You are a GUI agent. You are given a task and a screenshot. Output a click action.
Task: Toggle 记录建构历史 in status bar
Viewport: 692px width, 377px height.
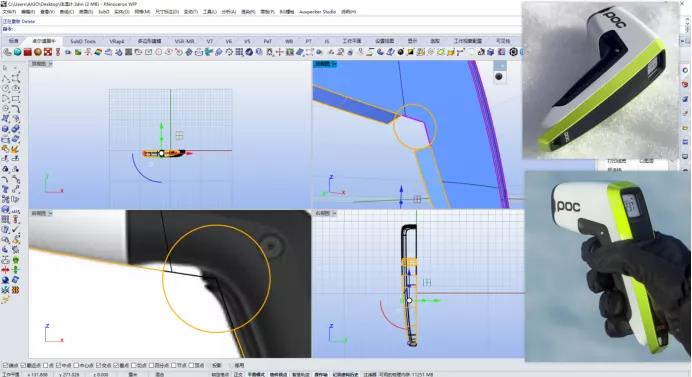(346, 374)
